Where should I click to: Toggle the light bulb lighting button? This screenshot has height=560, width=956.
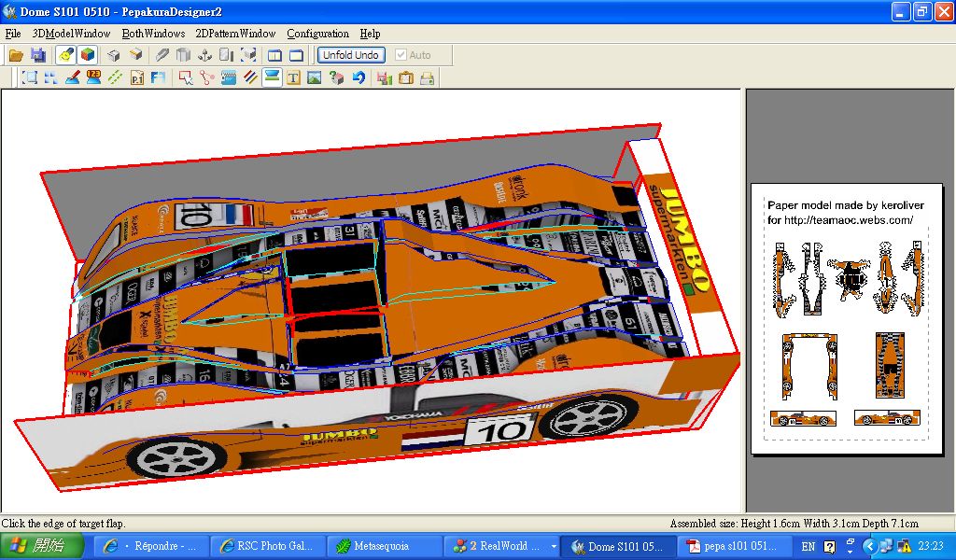click(65, 55)
